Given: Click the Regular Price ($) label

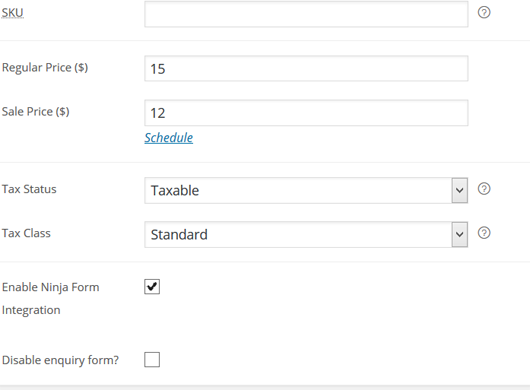Looking at the screenshot, I should (45, 68).
